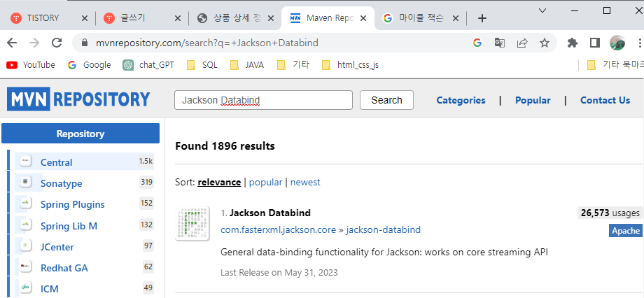Viewport: 644px width, 298px height.
Task: Open the tab search chevron
Action: (x=542, y=10)
